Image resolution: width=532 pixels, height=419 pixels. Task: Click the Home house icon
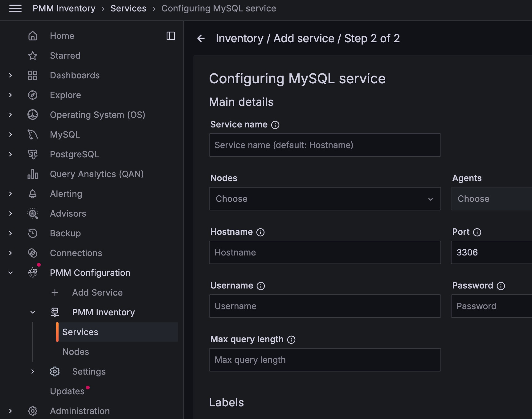(x=33, y=36)
